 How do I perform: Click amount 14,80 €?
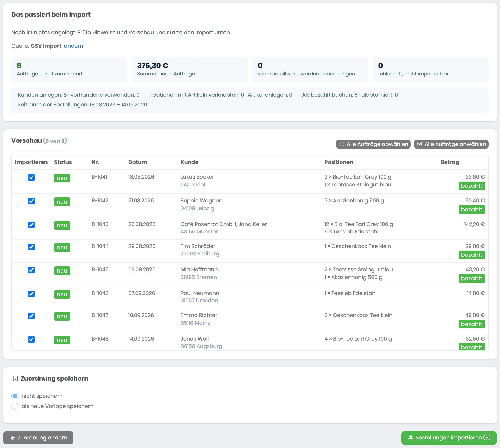click(x=476, y=293)
